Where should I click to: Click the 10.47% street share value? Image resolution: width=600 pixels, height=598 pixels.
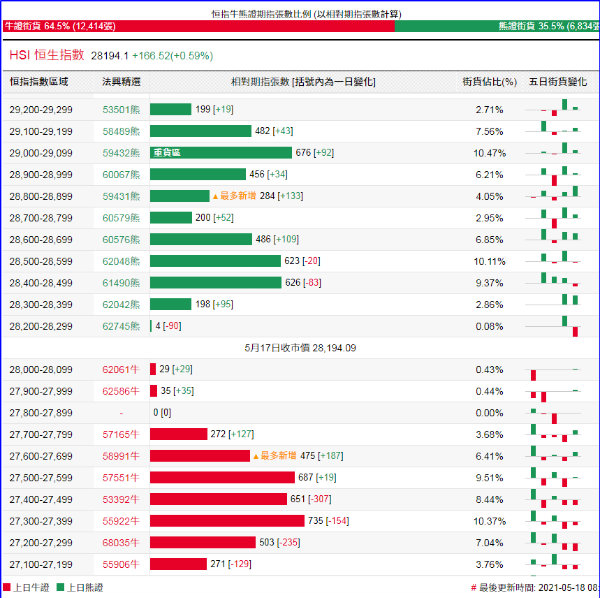pyautogui.click(x=489, y=153)
